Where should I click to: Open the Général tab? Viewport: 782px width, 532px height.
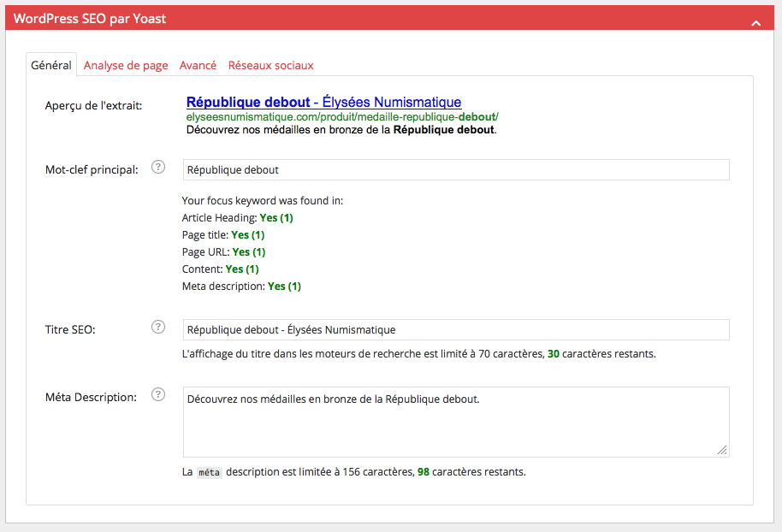coord(50,65)
